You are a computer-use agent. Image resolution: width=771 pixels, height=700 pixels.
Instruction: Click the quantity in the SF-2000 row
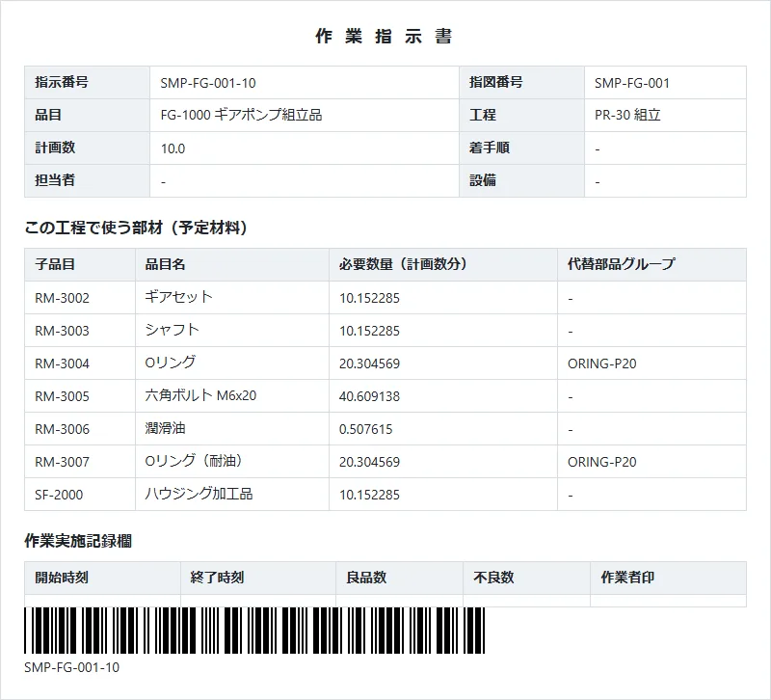[369, 495]
